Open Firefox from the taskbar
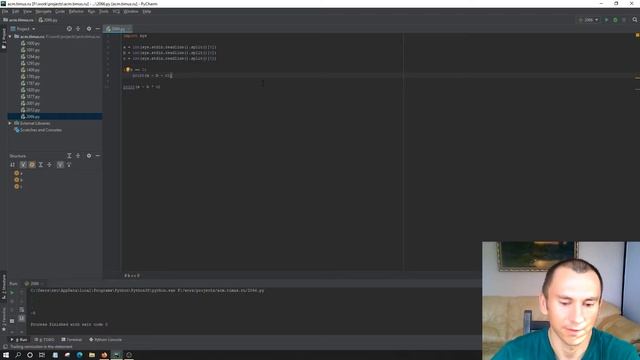 pyautogui.click(x=104, y=355)
